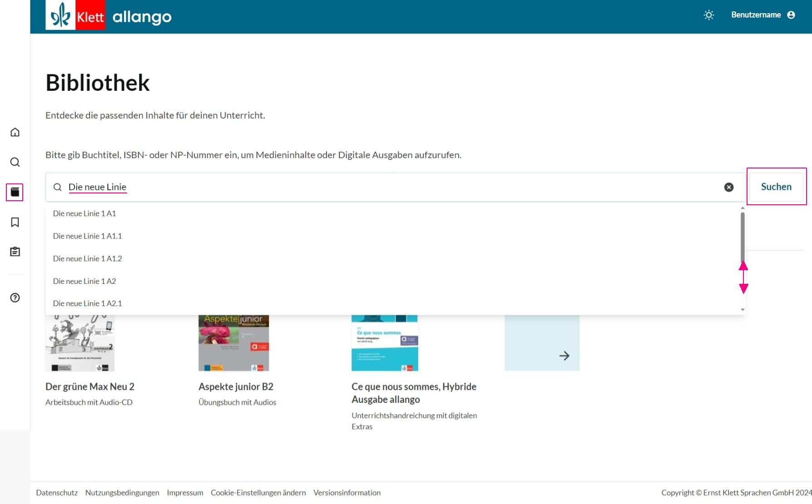
Task: Open the help question mark icon
Action: (x=15, y=298)
